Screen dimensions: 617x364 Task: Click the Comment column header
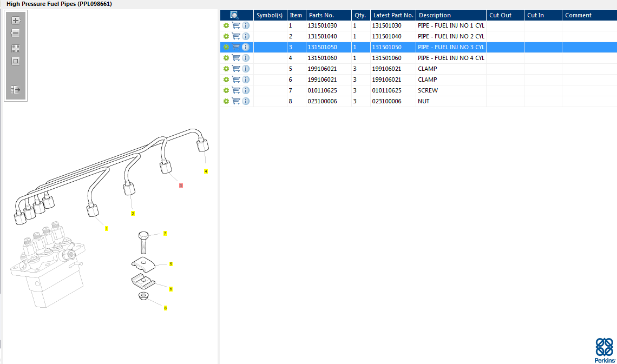[589, 15]
